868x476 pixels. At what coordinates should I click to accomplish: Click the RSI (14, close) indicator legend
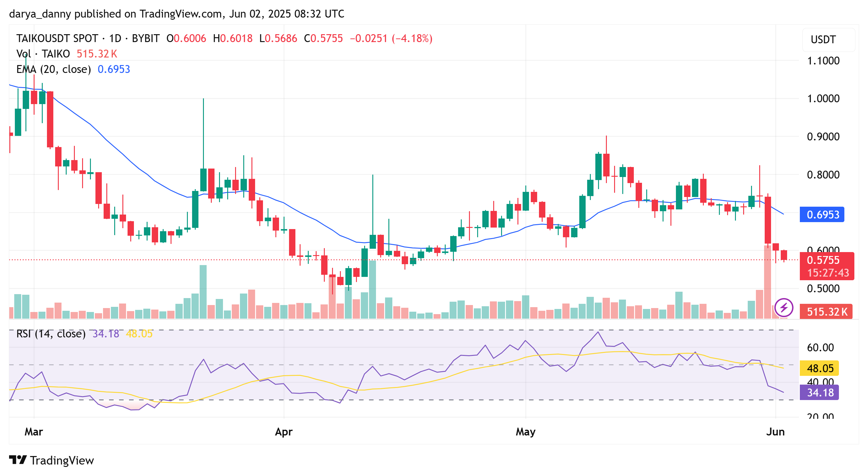tap(51, 333)
